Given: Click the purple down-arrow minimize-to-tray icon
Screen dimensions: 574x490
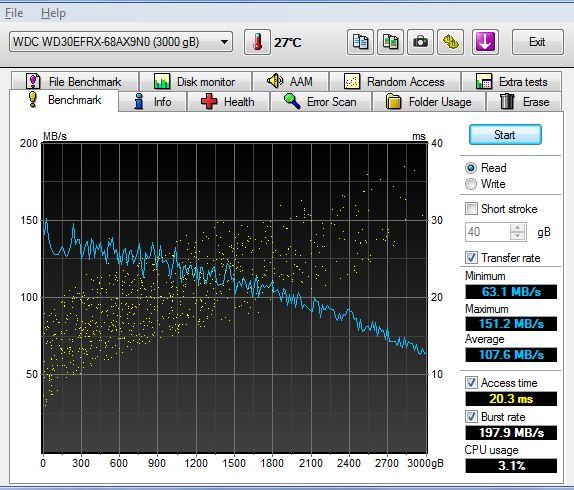Looking at the screenshot, I should click(485, 42).
